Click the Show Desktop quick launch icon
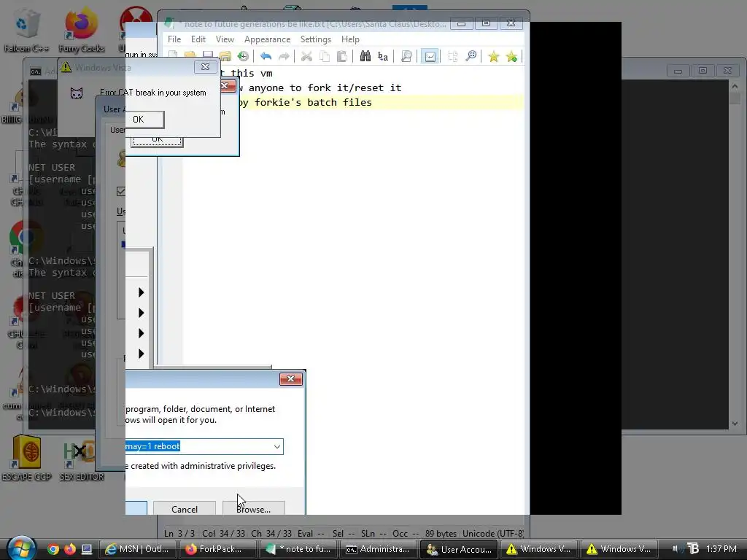 pyautogui.click(x=87, y=549)
